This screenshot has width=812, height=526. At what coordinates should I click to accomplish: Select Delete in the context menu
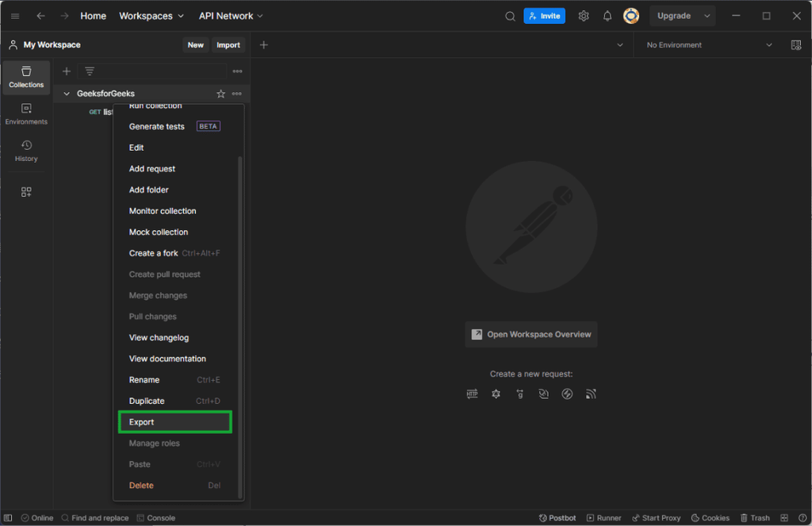click(175, 486)
